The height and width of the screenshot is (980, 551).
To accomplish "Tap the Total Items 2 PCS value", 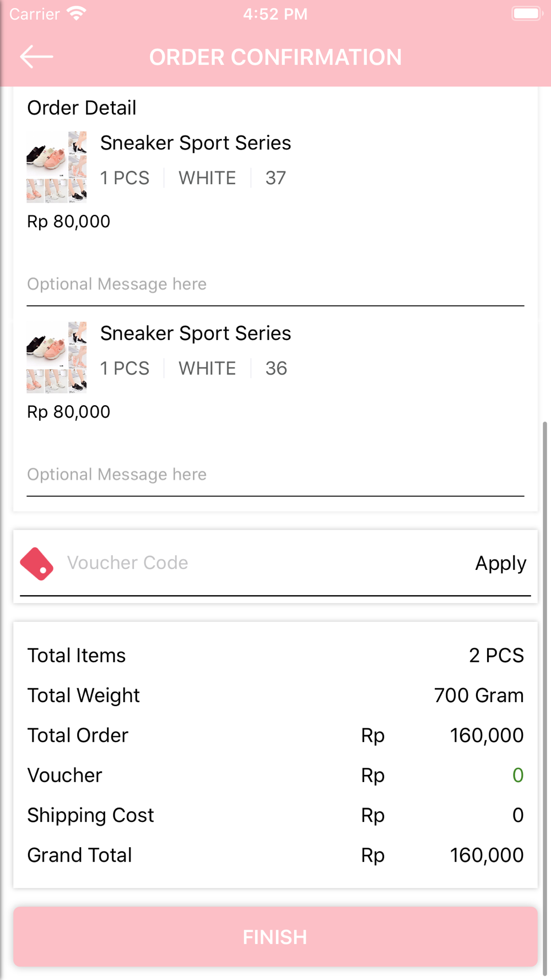I will tap(496, 655).
